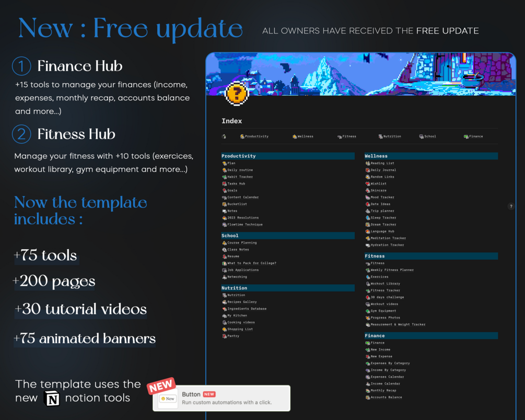Click the Productivity section heading

point(288,156)
